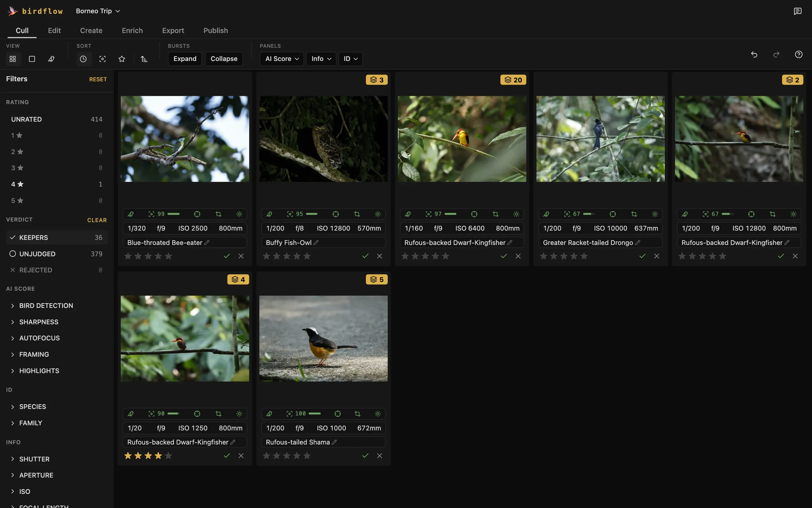This screenshot has height=508, width=812.
Task: Toggle sort direction icon
Action: [x=144, y=59]
